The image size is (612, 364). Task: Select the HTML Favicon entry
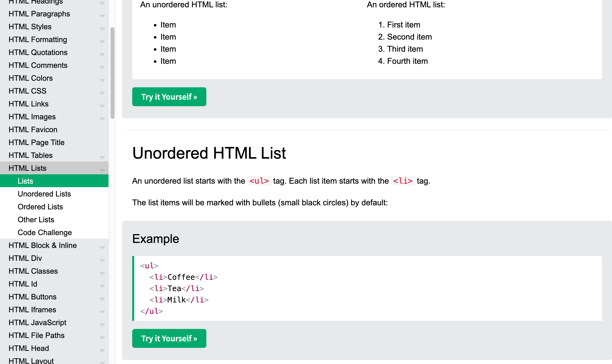[33, 129]
